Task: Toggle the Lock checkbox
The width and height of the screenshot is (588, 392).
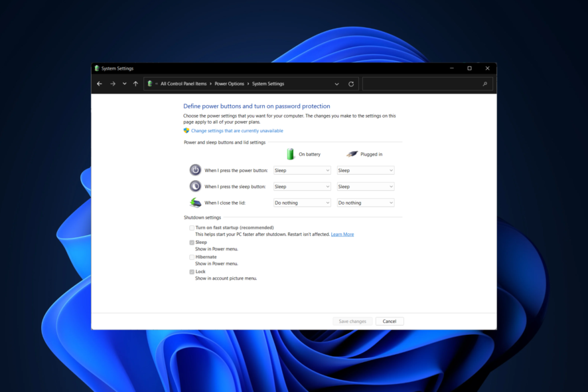Action: (x=192, y=272)
